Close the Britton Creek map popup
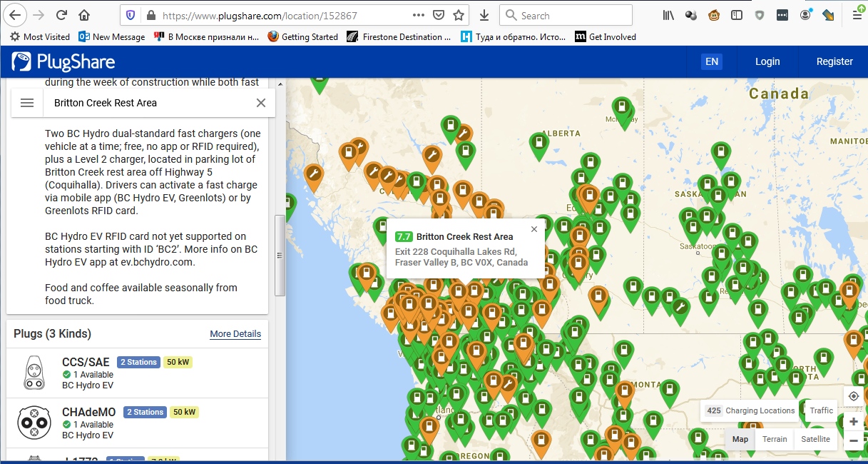The image size is (868, 464). 534,229
